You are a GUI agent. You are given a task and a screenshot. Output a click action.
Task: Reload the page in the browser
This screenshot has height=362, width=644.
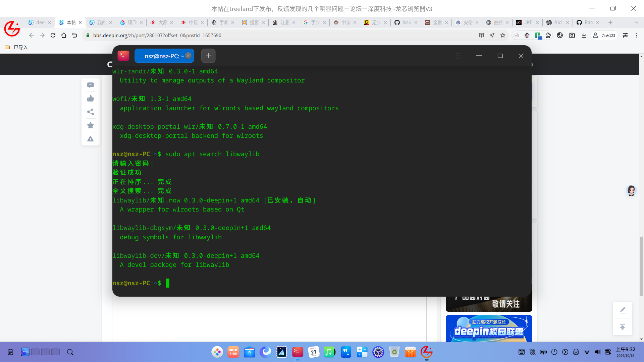point(53,35)
